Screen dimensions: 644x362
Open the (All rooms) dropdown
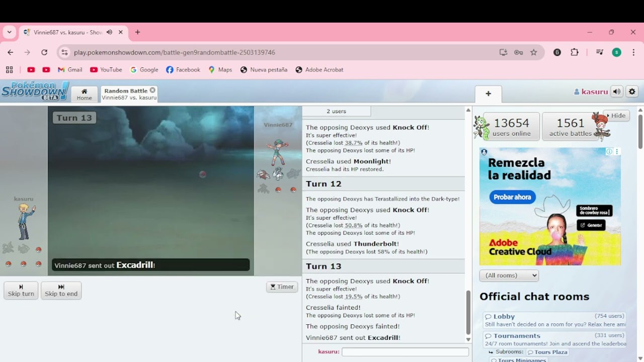tap(509, 276)
